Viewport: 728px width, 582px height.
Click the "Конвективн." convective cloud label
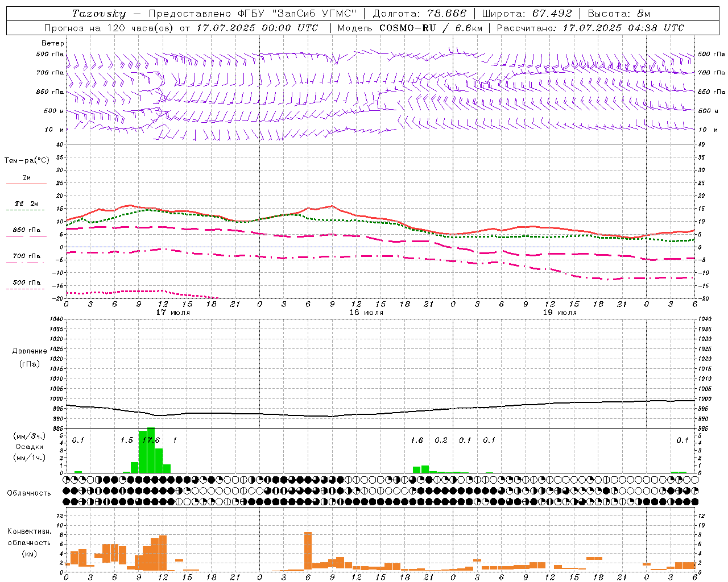pos(29,531)
